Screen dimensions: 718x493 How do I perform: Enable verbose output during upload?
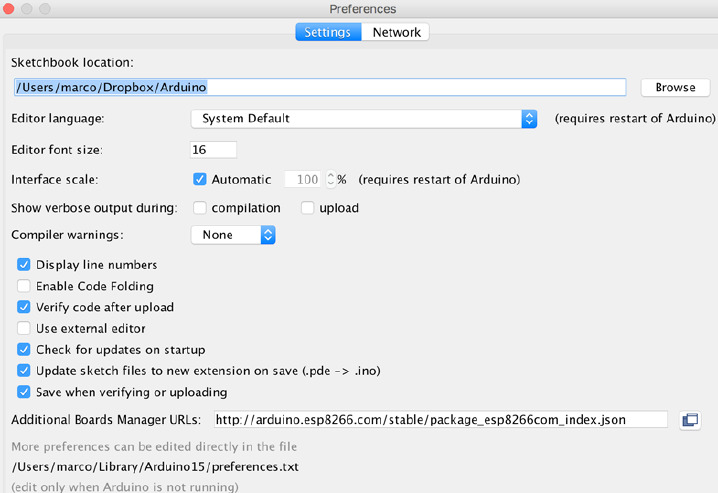click(x=308, y=208)
